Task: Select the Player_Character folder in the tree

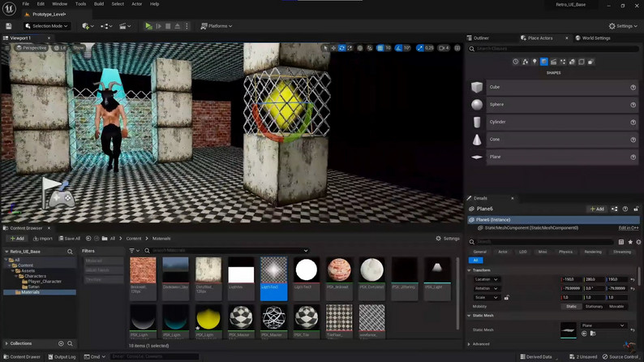Action: pos(45,282)
